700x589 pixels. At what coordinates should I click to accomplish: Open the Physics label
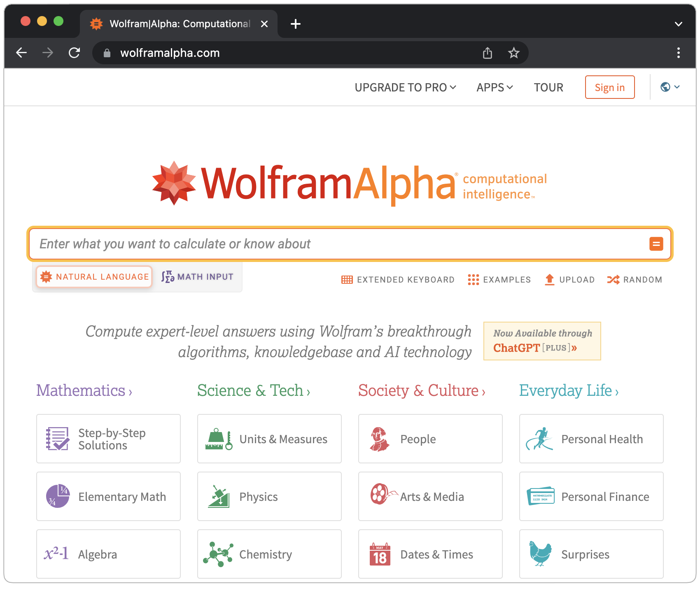tap(259, 497)
